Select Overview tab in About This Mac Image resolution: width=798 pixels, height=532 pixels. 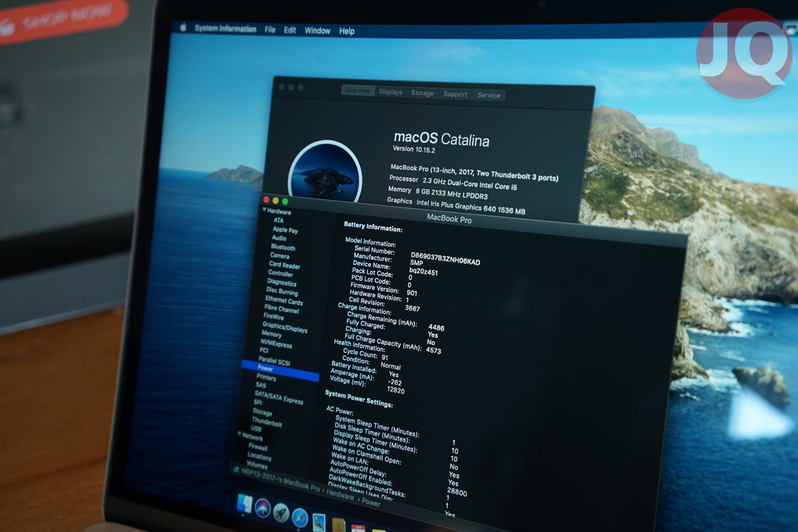[x=358, y=91]
